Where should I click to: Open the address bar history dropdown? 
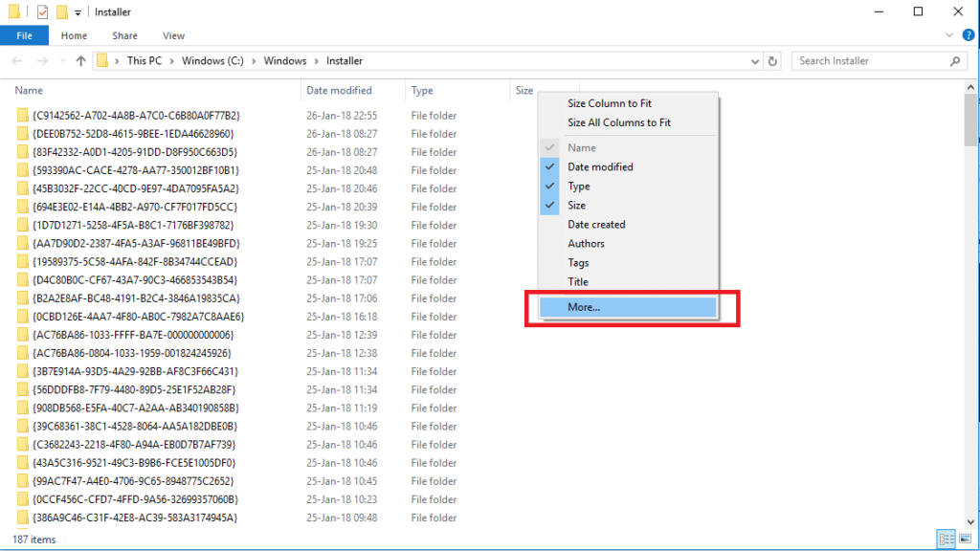tap(754, 61)
